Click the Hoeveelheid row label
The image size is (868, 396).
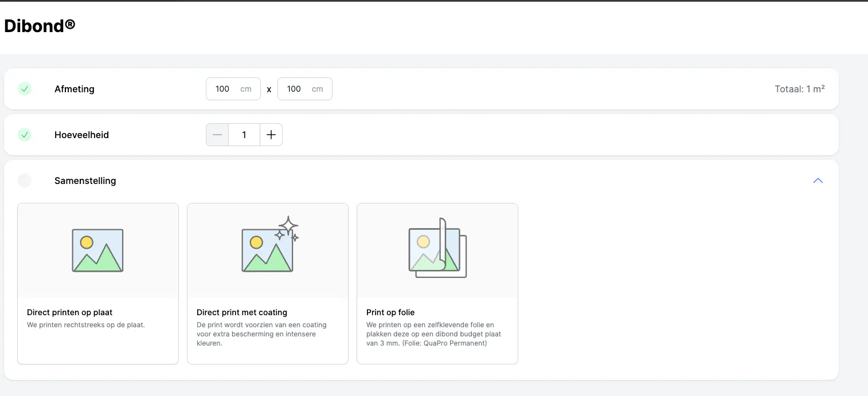[x=81, y=135]
